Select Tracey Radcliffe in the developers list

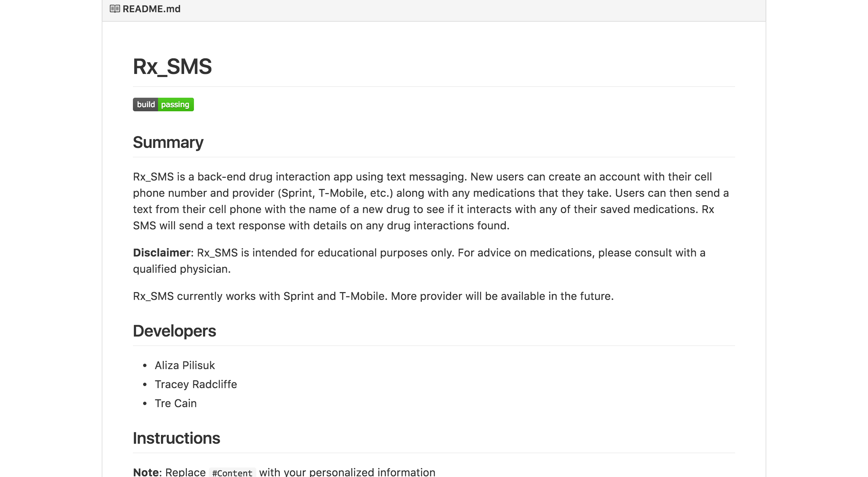196,384
